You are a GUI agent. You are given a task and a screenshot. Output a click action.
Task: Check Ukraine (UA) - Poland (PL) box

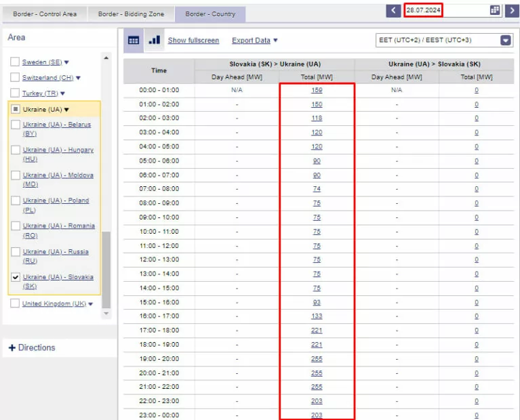[x=16, y=201]
